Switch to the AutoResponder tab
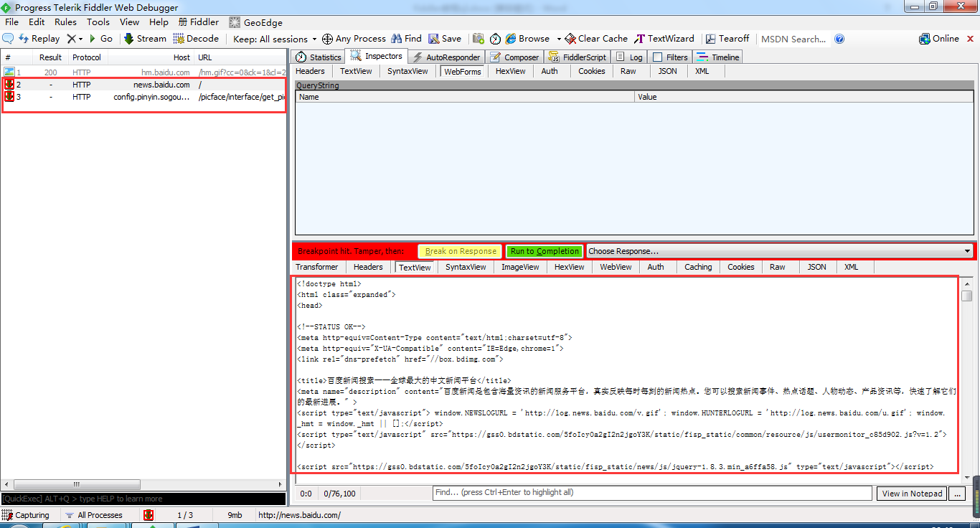980x528 pixels. pos(446,57)
